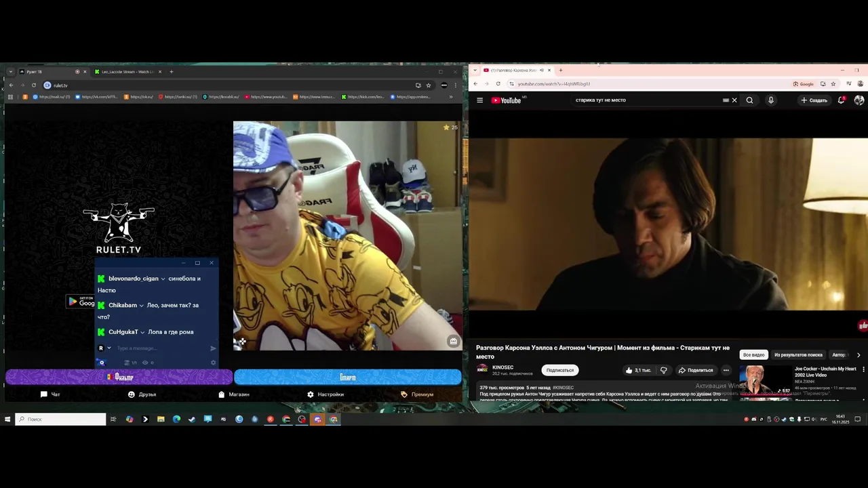The height and width of the screenshot is (488, 868).
Task: Open the Настройки tab in rulet.tv
Action: click(x=325, y=394)
